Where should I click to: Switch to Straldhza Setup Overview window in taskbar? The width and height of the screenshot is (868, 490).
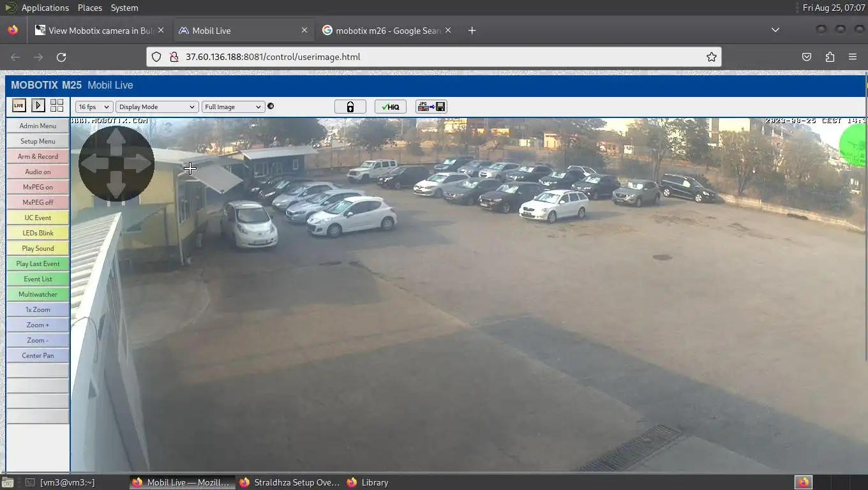pyautogui.click(x=290, y=482)
